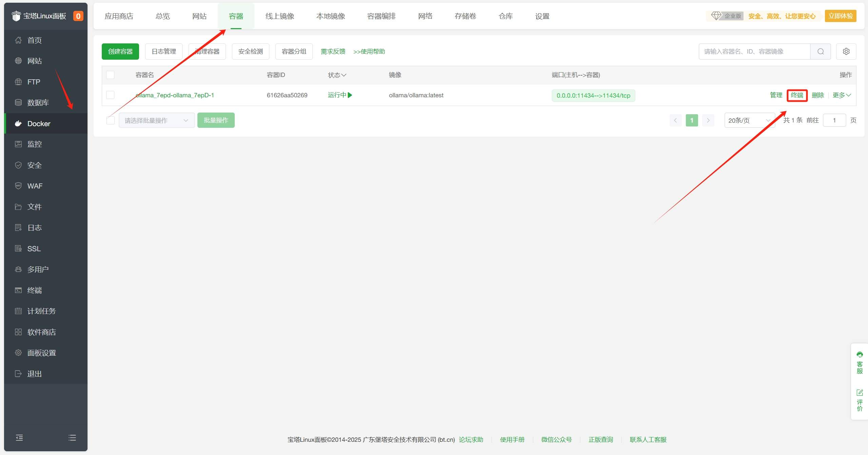Open Docker in the sidebar
The image size is (868, 455).
pyautogui.click(x=39, y=123)
